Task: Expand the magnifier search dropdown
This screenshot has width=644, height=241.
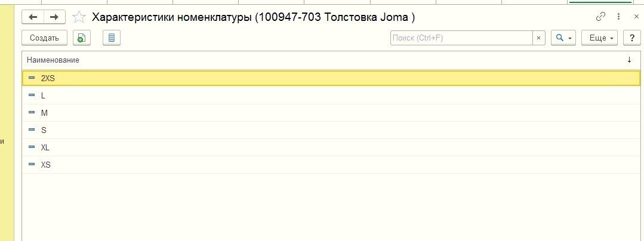Action: coord(563,38)
